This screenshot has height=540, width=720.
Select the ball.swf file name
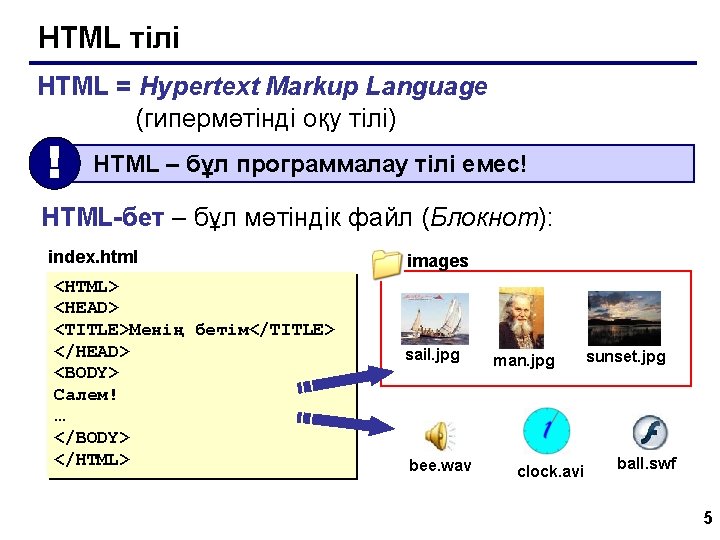tap(647, 463)
